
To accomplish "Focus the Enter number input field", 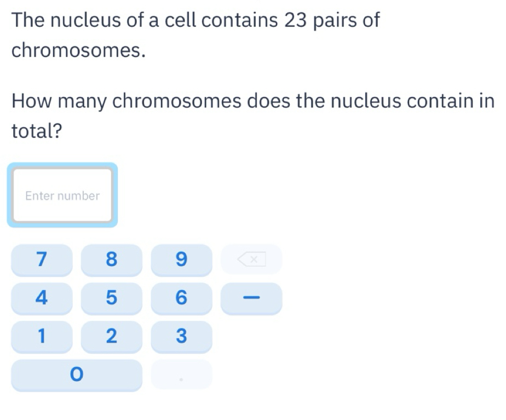I will (x=62, y=195).
